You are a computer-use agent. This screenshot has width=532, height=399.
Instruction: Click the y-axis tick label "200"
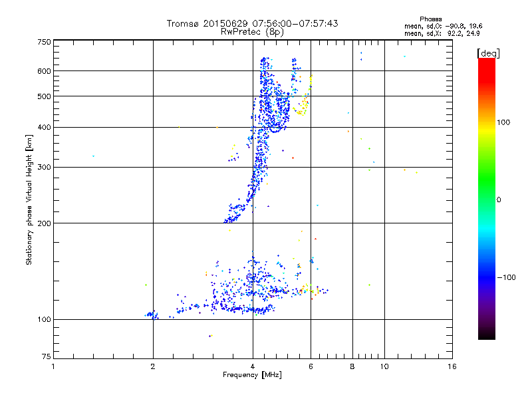coord(44,223)
